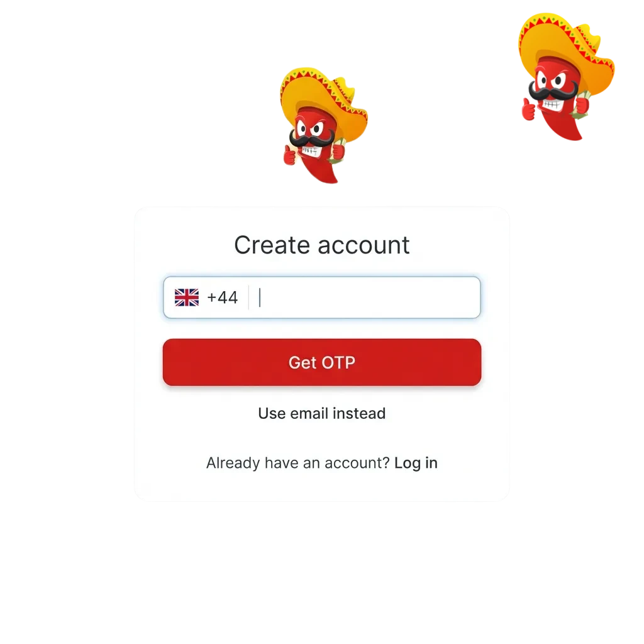Image resolution: width=644 pixels, height=644 pixels.
Task: Follow the Log in link
Action: (x=416, y=463)
